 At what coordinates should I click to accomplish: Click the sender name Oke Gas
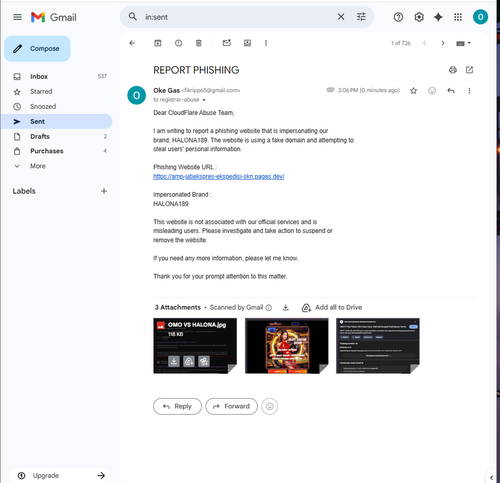pyautogui.click(x=166, y=90)
